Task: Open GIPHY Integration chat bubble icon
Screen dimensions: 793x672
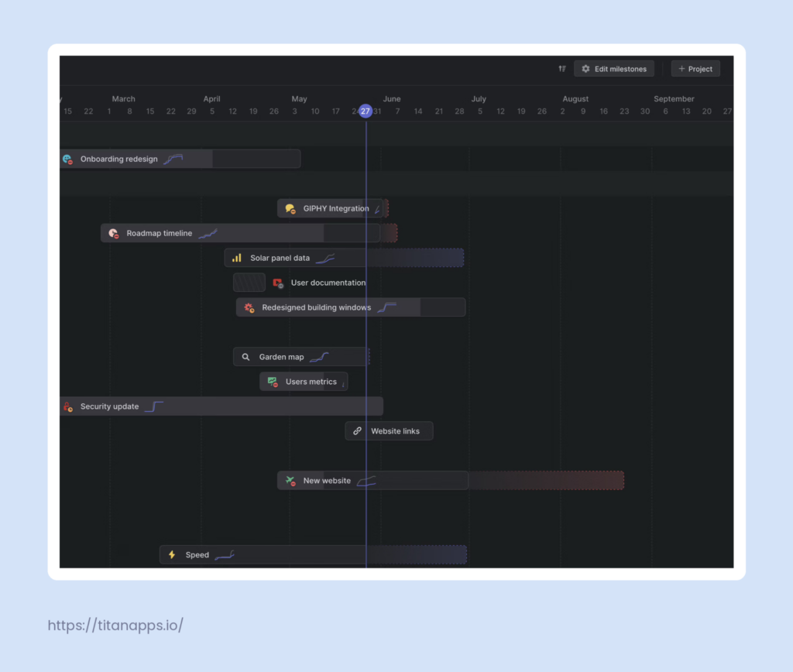Action: [x=290, y=209]
